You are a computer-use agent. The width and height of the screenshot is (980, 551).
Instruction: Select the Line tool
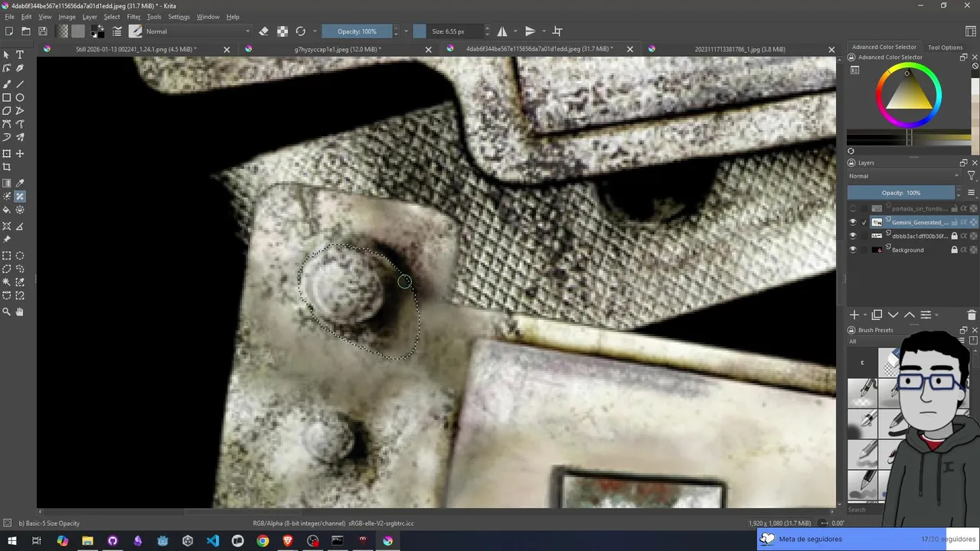(20, 84)
